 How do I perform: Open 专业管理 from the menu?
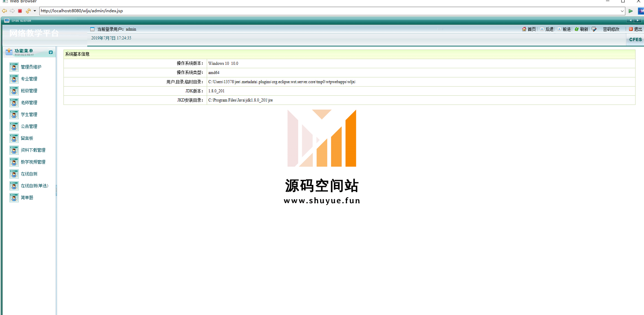pyautogui.click(x=29, y=79)
